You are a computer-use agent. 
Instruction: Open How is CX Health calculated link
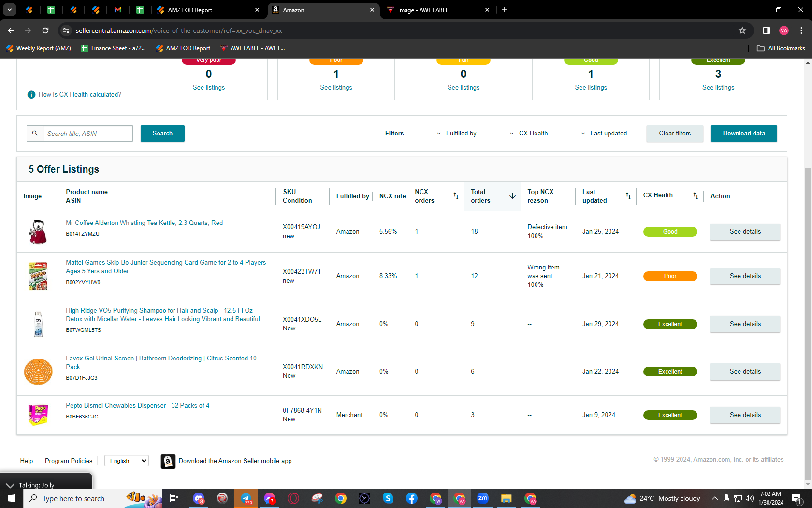click(x=80, y=95)
